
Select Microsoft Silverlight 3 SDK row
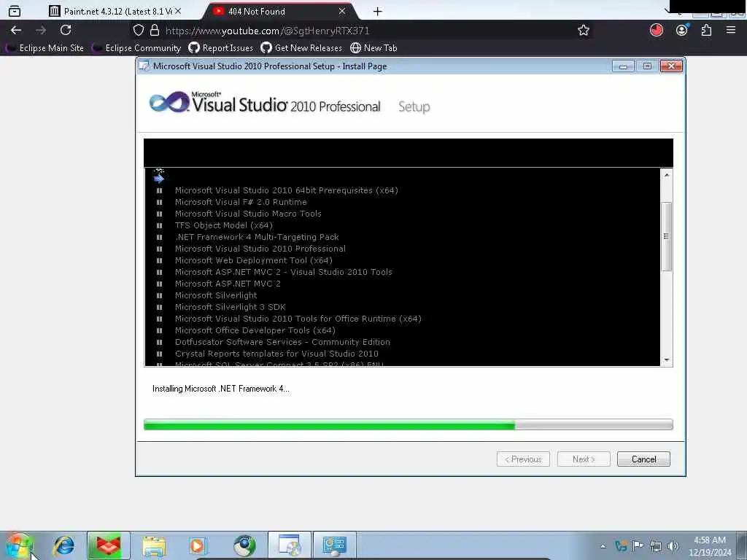coord(230,307)
